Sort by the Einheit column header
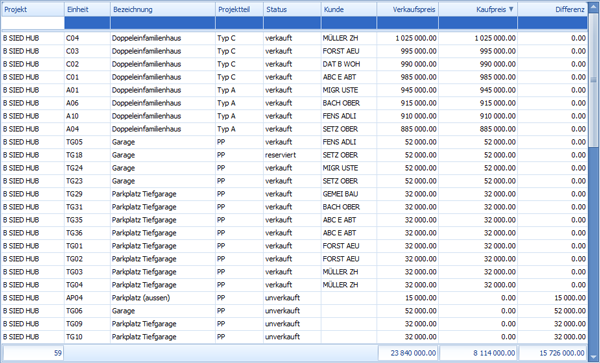600x363 pixels. coord(87,9)
